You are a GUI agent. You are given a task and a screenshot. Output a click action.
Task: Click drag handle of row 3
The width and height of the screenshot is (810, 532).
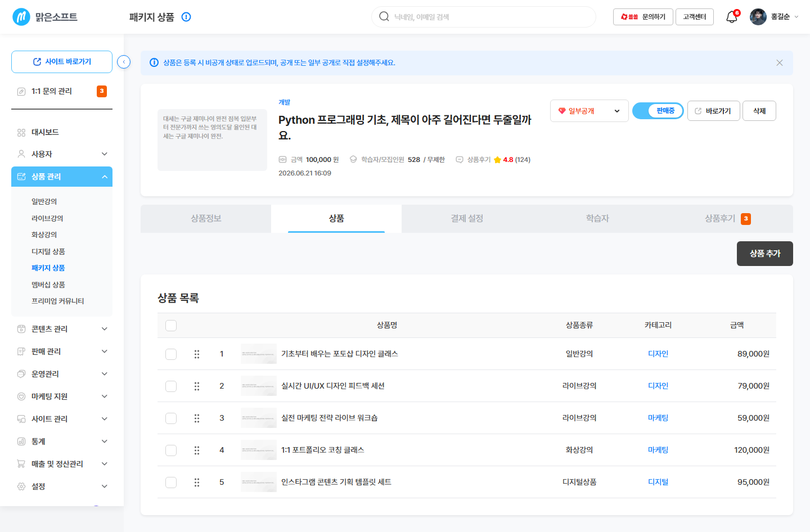pyautogui.click(x=197, y=418)
